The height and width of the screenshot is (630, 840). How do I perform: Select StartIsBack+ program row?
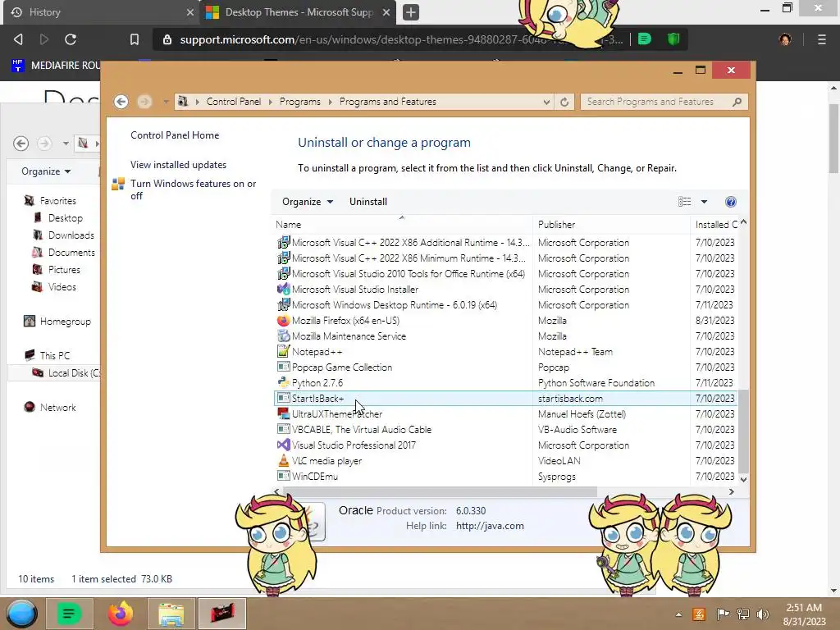[x=507, y=399]
